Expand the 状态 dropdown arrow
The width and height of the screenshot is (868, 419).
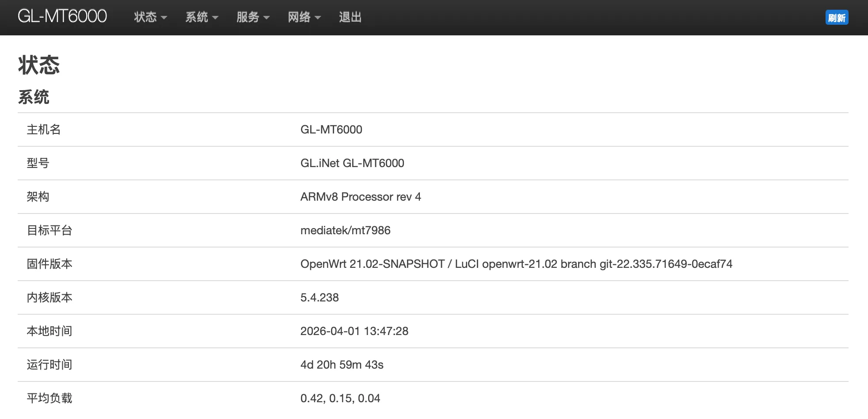[164, 18]
